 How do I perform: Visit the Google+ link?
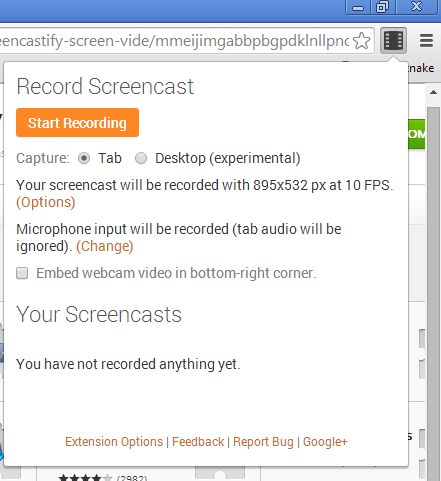pos(325,442)
